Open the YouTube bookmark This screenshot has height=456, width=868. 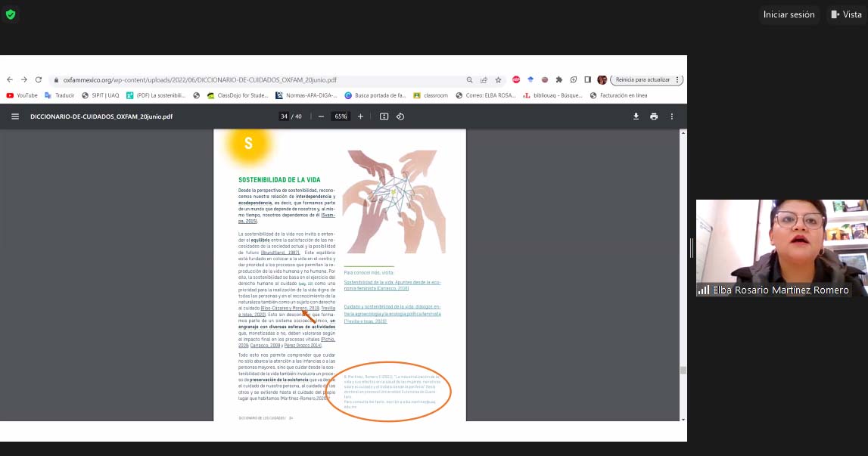click(22, 95)
